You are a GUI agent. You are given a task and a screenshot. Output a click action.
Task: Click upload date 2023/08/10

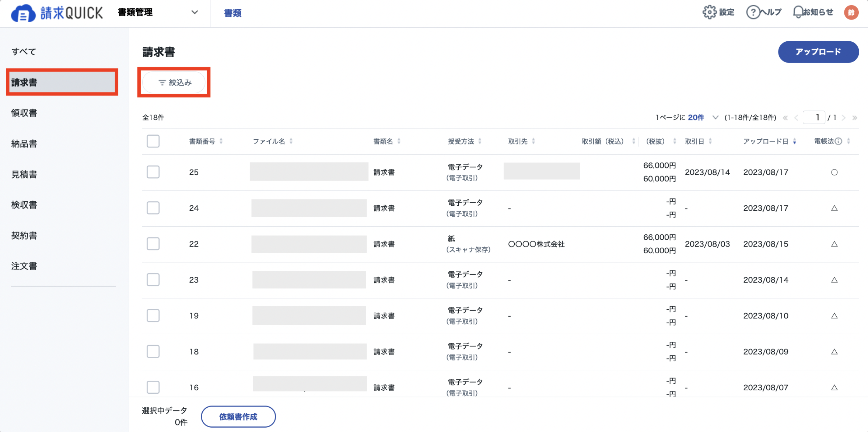[766, 316]
